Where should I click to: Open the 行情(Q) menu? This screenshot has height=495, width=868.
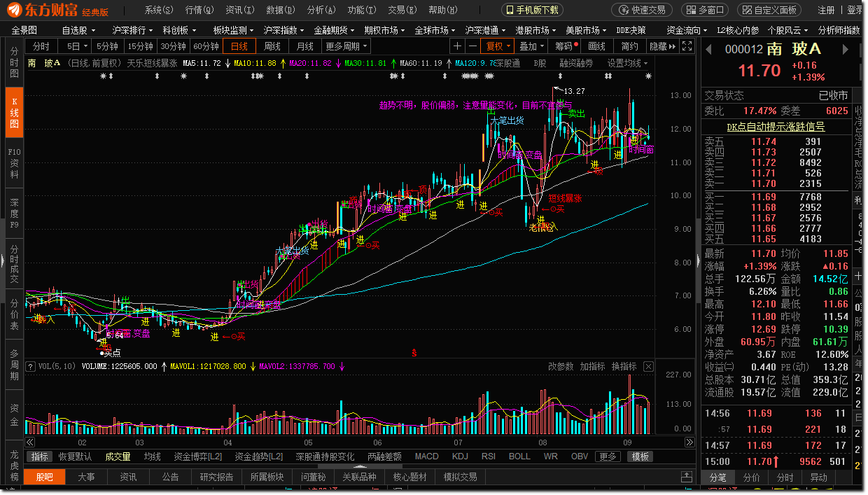(199, 10)
